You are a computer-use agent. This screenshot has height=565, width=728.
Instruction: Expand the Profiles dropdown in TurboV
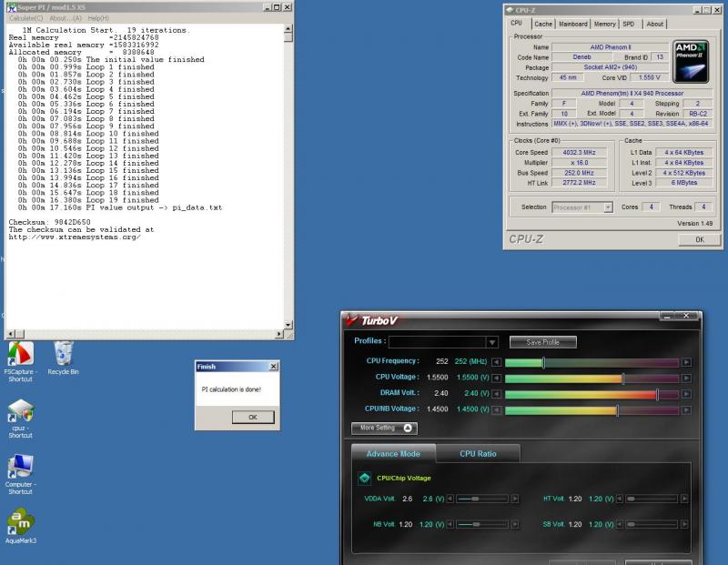(x=492, y=342)
